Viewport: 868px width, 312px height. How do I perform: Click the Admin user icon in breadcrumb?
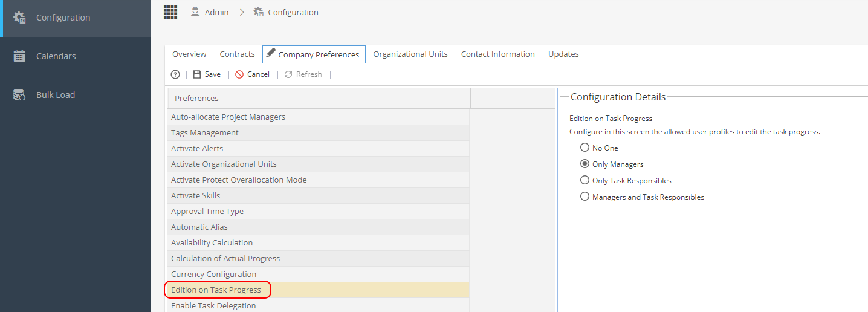click(195, 12)
